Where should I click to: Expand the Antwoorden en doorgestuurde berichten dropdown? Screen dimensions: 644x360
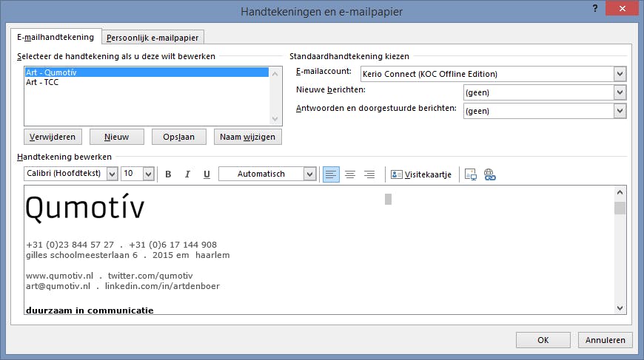click(620, 111)
